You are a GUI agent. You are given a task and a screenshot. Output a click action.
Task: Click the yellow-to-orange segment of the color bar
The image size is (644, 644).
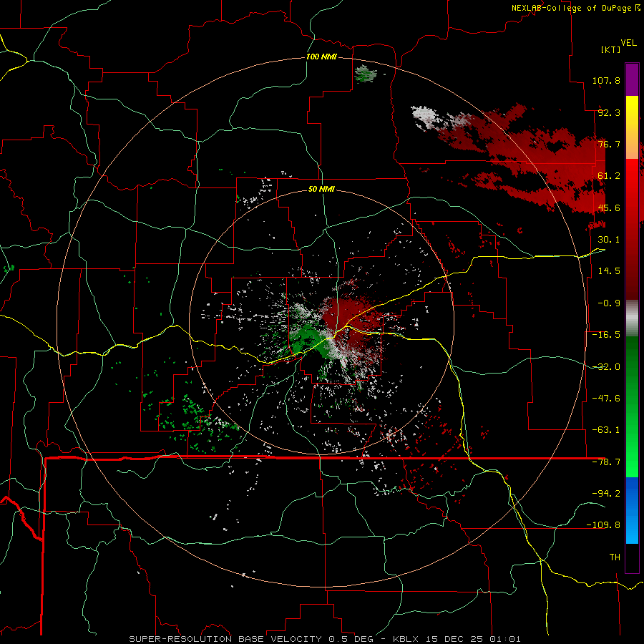point(632,127)
